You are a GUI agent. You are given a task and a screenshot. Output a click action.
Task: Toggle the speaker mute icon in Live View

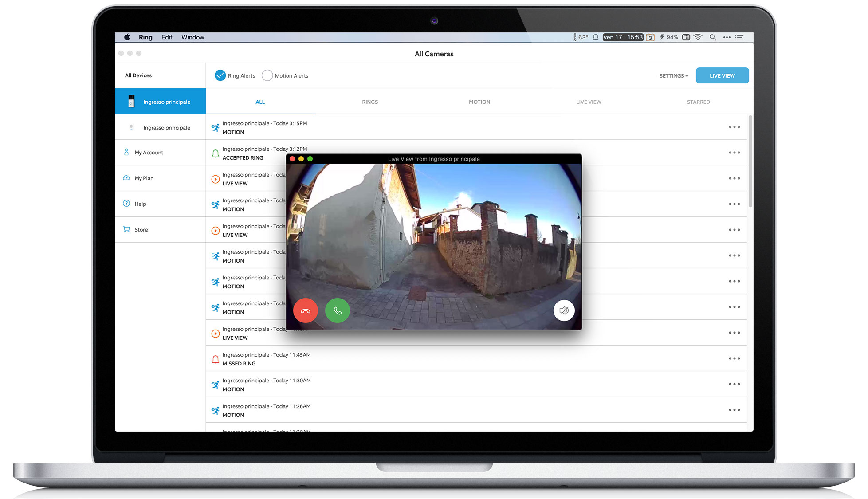564,310
